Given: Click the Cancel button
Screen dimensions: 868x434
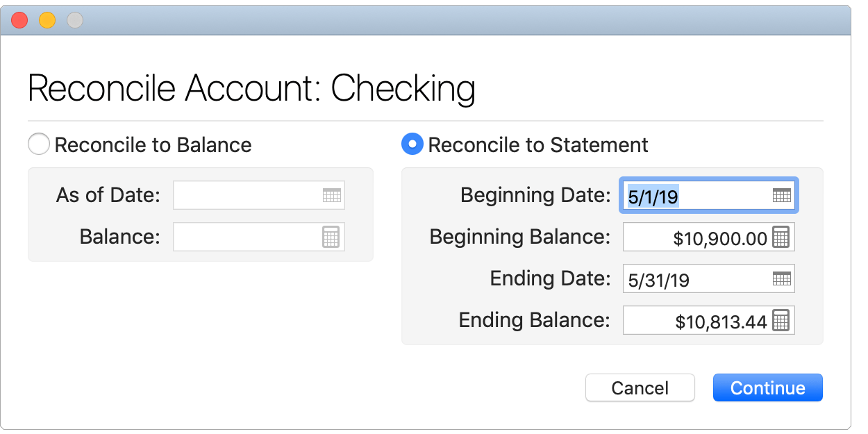Looking at the screenshot, I should [x=640, y=387].
